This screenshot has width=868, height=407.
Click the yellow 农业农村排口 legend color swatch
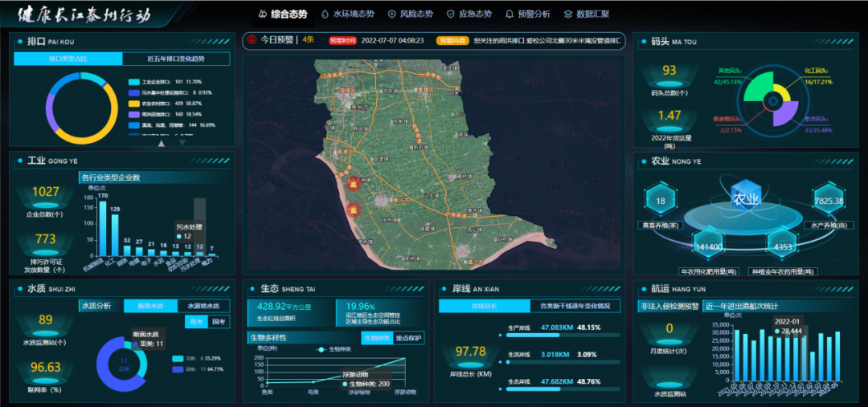pyautogui.click(x=134, y=104)
